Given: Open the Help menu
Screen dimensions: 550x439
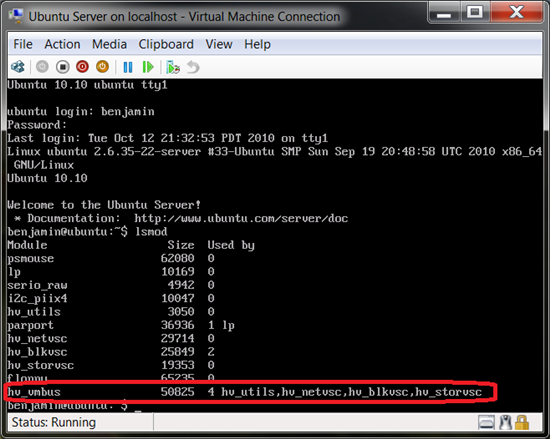Looking at the screenshot, I should 257,45.
